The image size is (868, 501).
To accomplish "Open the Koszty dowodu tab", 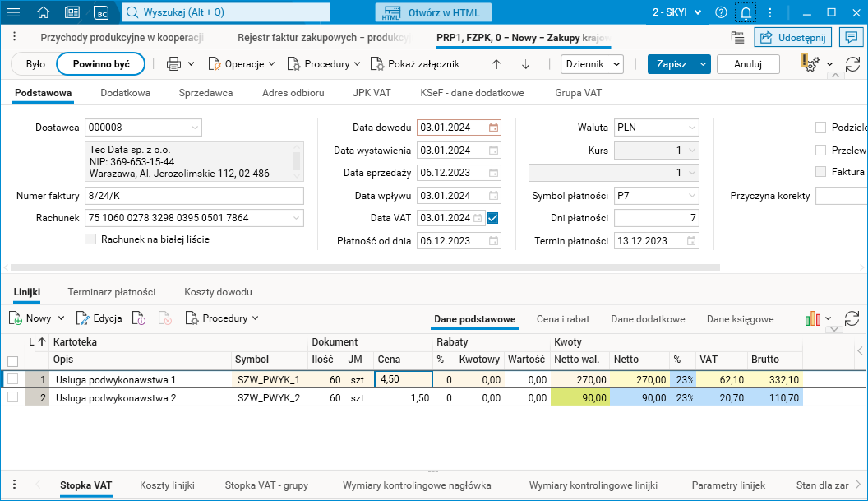I will click(218, 292).
